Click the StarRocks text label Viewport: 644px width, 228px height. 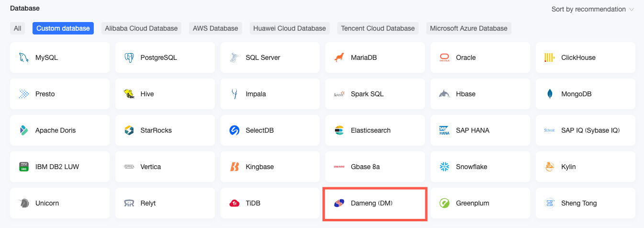[156, 130]
